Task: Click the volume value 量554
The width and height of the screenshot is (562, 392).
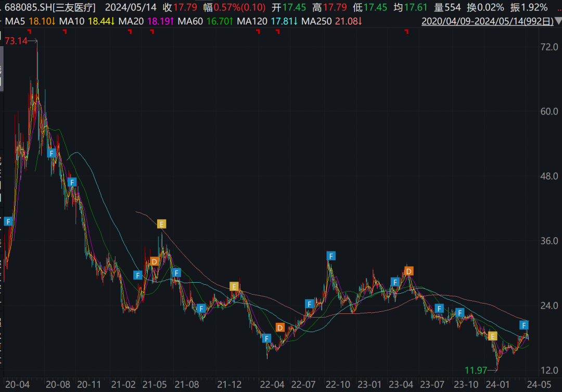Action: 448,7
